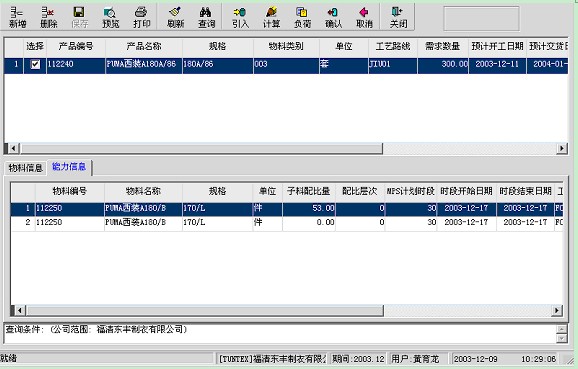Viewport: 578px width, 369px height.
Task: Click the 产品编号 column header
Action: click(76, 46)
